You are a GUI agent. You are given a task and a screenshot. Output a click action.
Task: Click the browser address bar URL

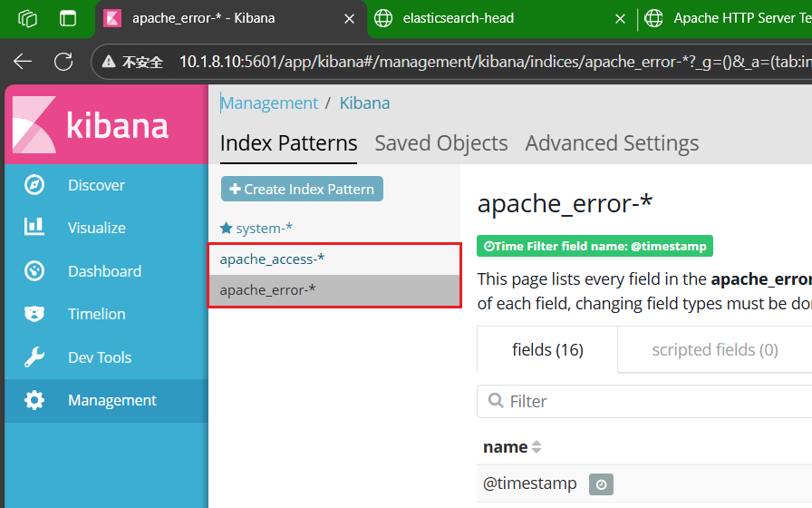pos(495,62)
